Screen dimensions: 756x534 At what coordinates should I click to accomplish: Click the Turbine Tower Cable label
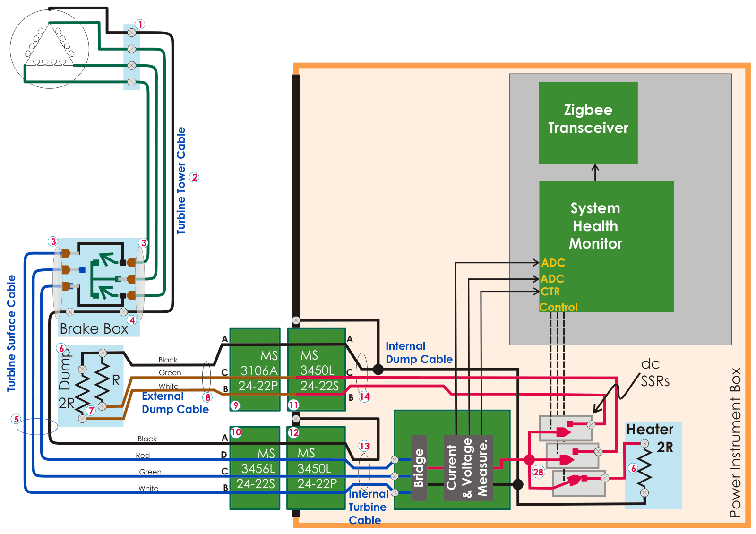click(181, 181)
